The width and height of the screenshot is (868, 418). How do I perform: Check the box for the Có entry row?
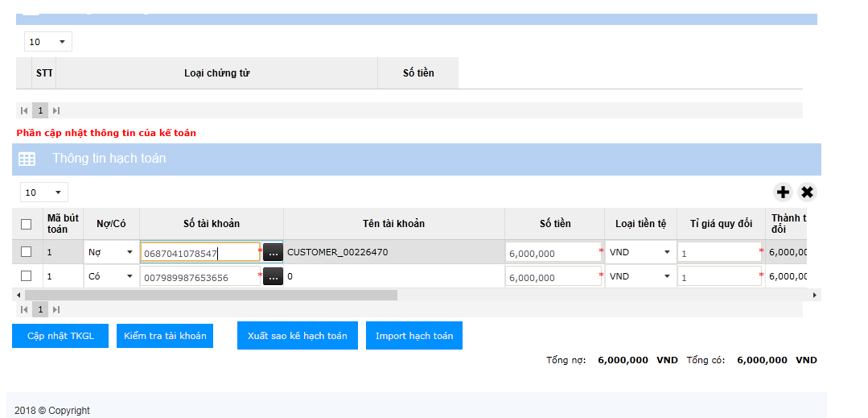(26, 275)
